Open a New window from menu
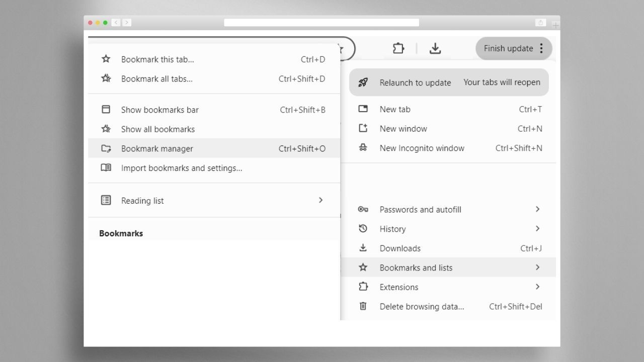 [403, 129]
